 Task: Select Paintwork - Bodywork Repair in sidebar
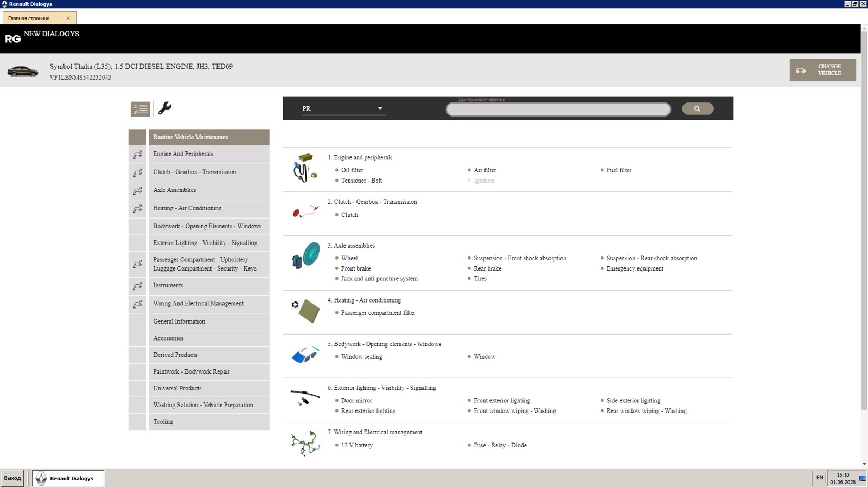[209, 372]
